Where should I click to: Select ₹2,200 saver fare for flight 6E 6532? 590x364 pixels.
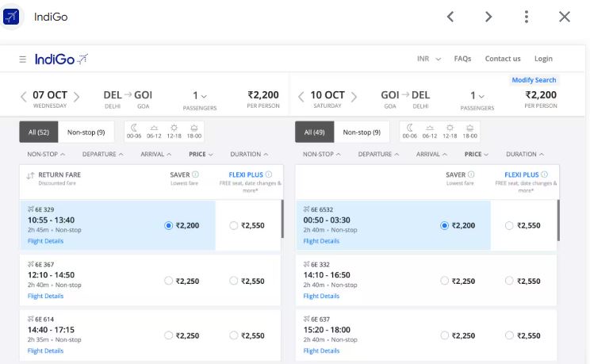(444, 225)
